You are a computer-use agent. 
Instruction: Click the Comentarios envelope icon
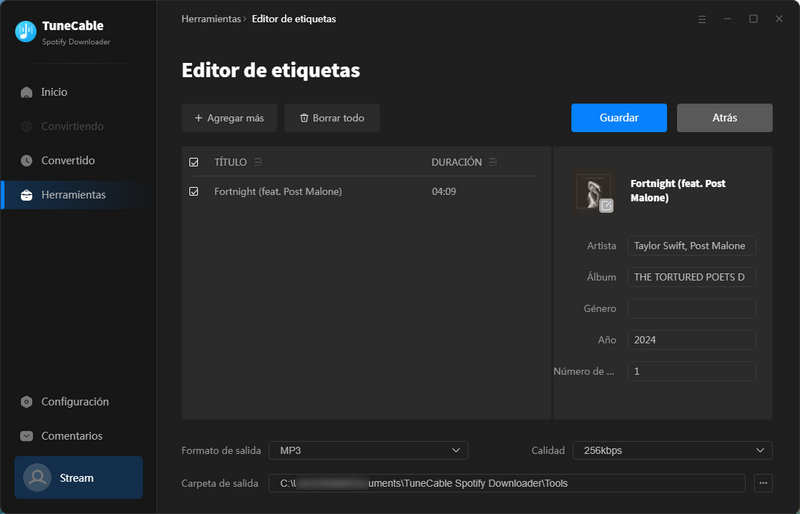point(27,436)
